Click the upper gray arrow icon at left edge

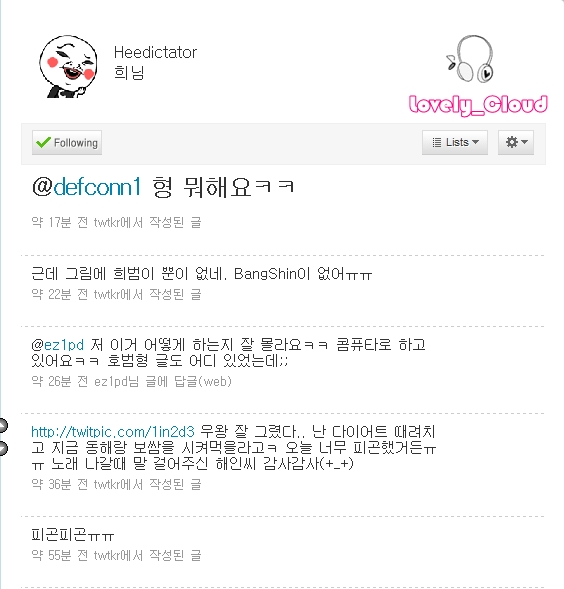pyautogui.click(x=3, y=425)
